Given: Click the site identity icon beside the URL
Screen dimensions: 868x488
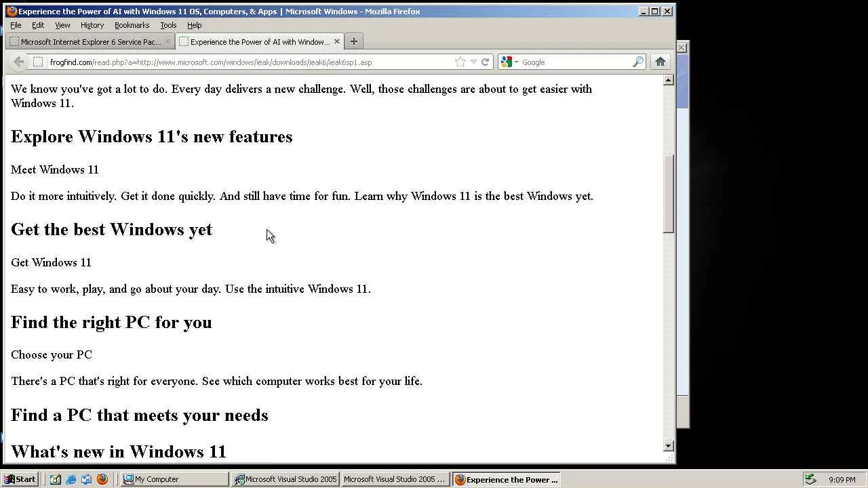Looking at the screenshot, I should tap(38, 62).
